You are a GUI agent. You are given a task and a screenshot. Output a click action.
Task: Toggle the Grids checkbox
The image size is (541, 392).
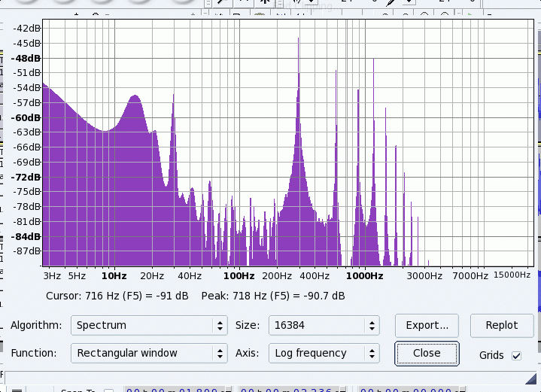(516, 355)
